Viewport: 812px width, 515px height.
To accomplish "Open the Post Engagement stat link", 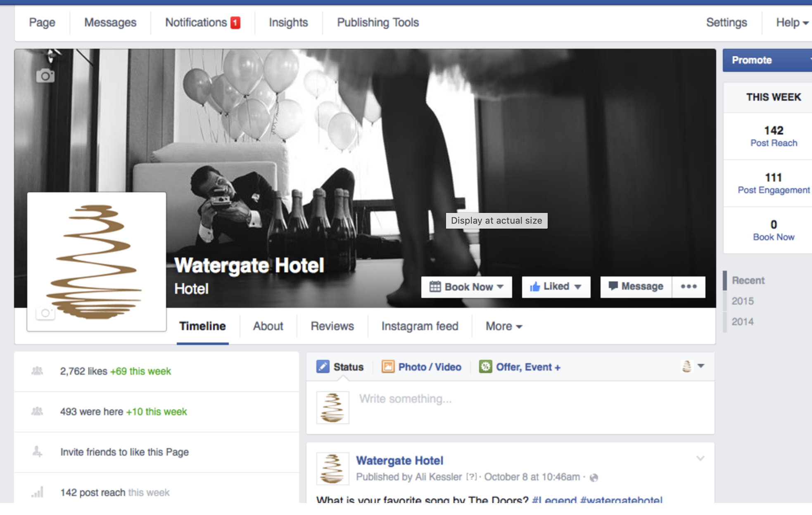I will [x=774, y=190].
